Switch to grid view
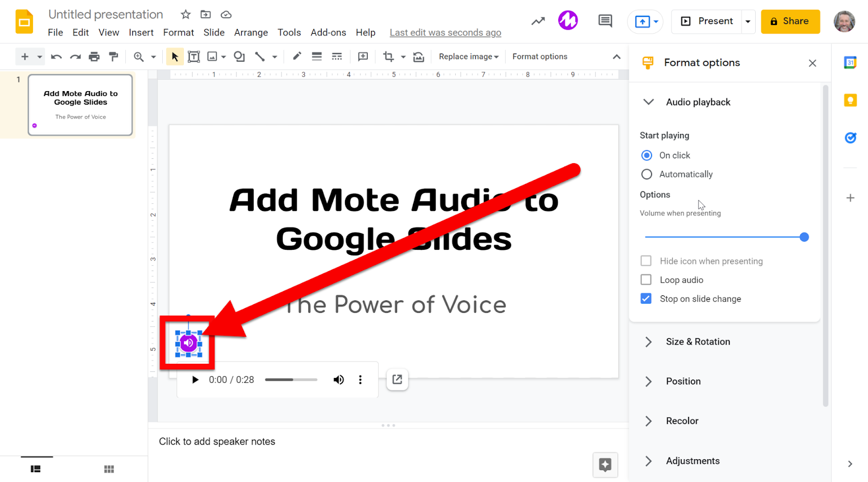Viewport: 868px width, 482px height. click(109, 469)
